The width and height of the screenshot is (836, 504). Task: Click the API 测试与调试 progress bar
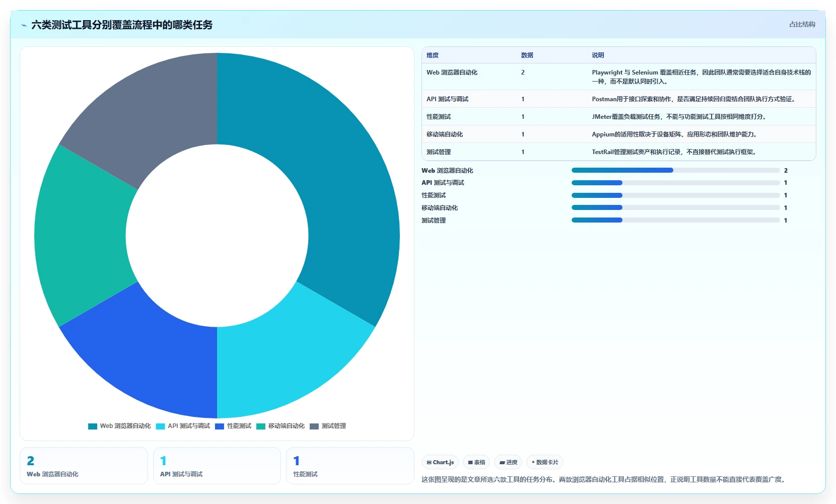tap(676, 183)
